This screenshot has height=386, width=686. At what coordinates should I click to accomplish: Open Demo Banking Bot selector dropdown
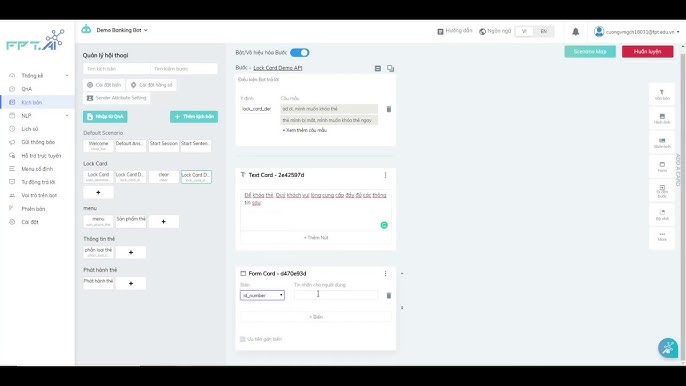tap(122, 30)
